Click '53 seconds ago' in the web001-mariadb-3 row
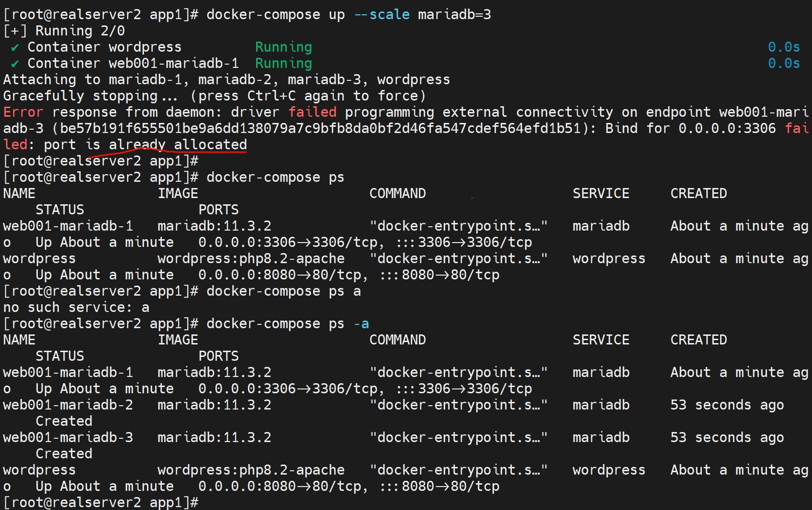Screen dimensions: 812x510 (x=727, y=437)
